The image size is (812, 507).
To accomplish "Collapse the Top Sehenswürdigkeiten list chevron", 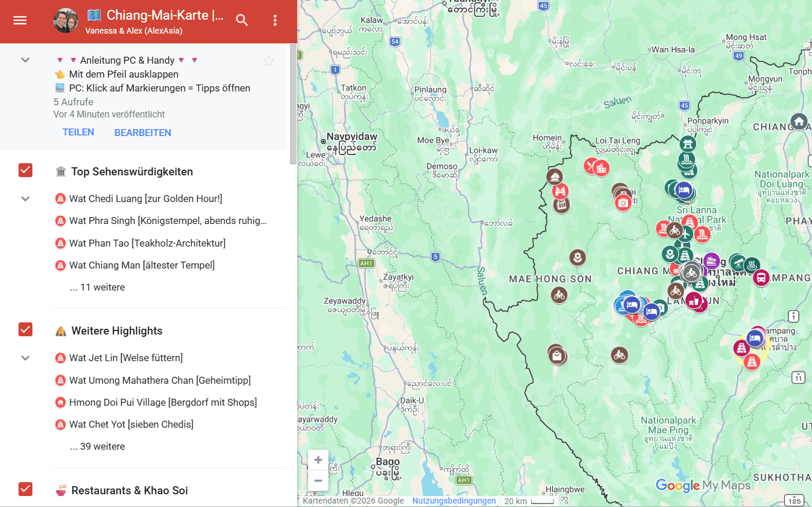I will [x=25, y=199].
